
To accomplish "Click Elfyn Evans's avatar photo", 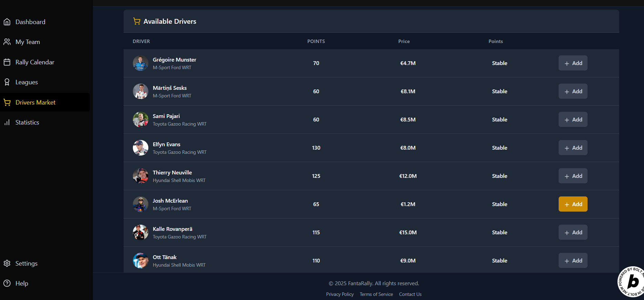I will click(140, 148).
